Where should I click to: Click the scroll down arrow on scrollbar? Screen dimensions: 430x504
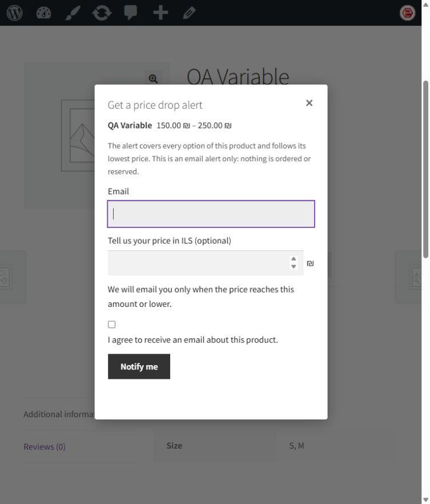(x=426, y=500)
